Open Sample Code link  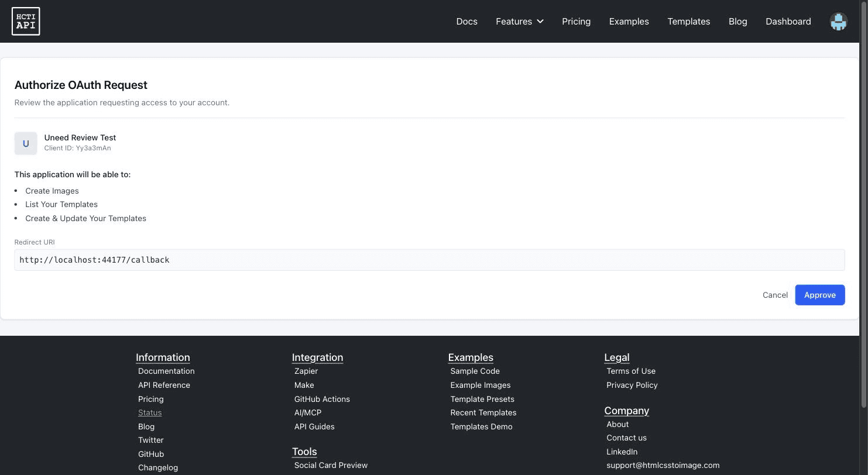[x=475, y=371]
